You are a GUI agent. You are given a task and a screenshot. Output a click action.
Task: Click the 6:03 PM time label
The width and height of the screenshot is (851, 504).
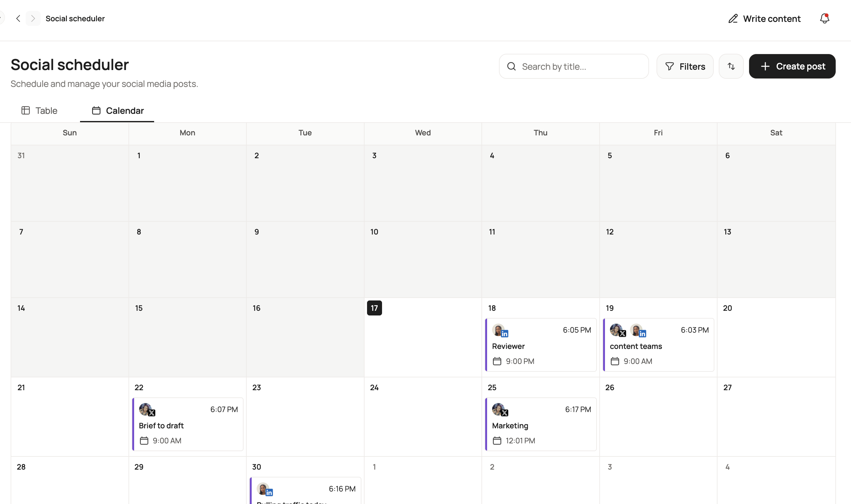[694, 330]
